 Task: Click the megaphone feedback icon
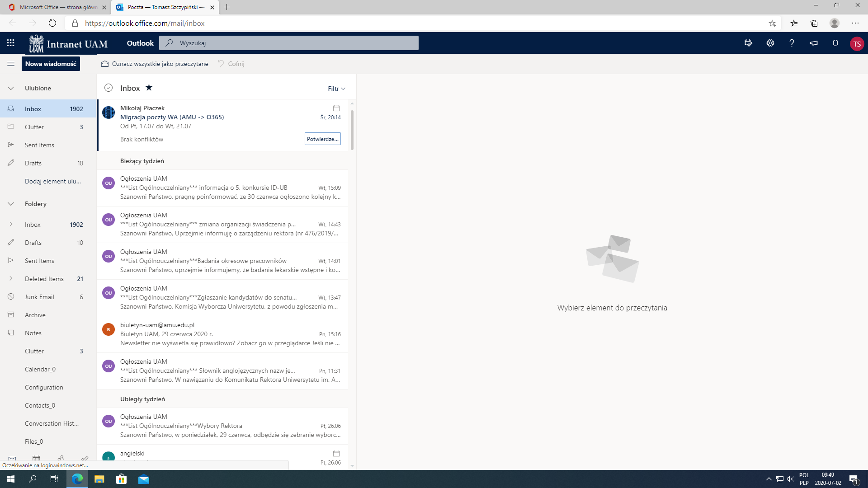pyautogui.click(x=813, y=43)
